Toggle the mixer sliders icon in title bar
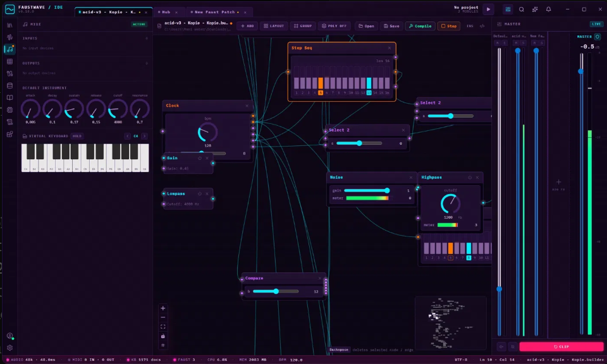The image size is (607, 364). click(x=508, y=9)
